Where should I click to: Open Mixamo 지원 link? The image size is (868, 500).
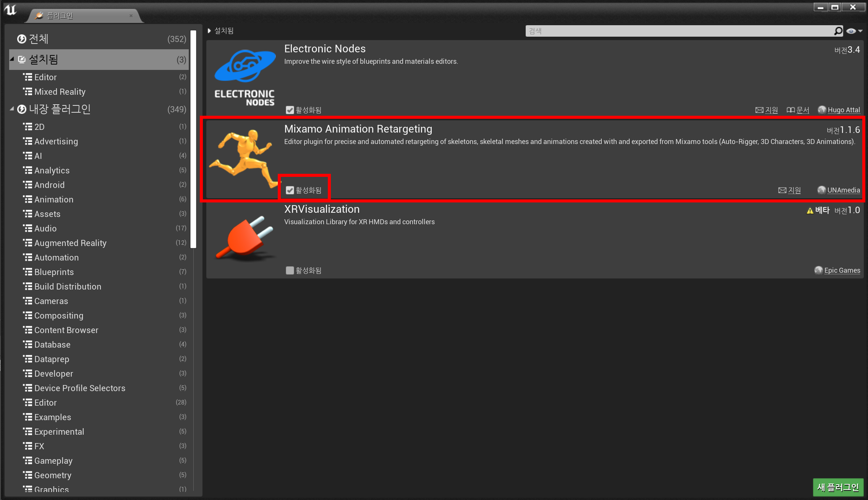point(794,190)
